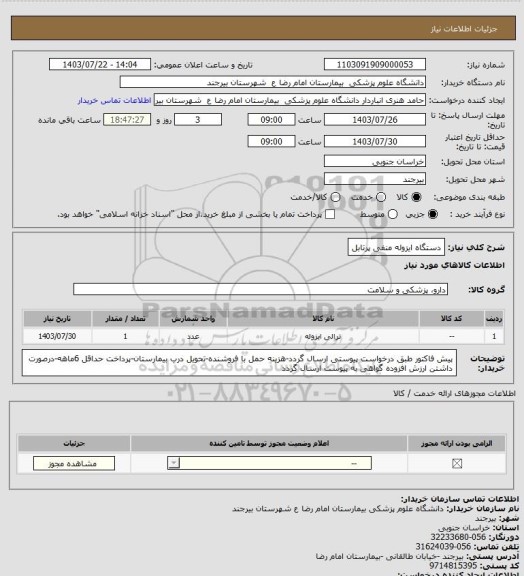Click the تعداد / مقدار column header
Viewport: 524px width, 576px height.
[x=125, y=319]
